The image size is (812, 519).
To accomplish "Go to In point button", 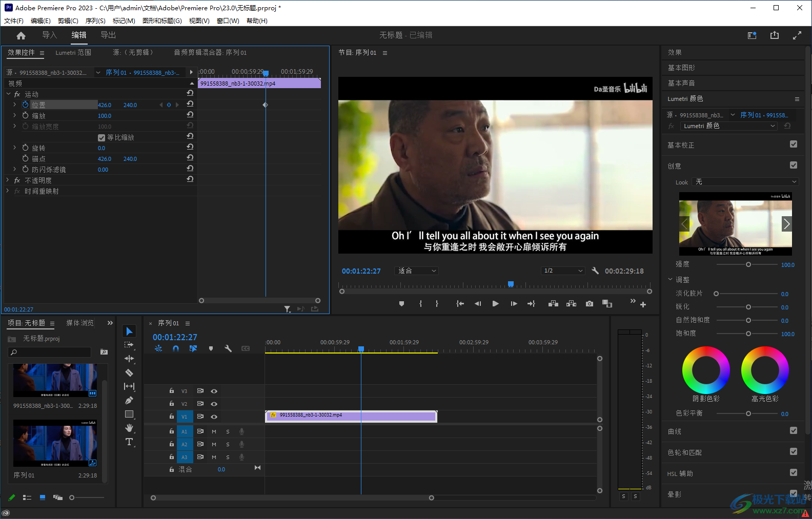I will [x=460, y=304].
